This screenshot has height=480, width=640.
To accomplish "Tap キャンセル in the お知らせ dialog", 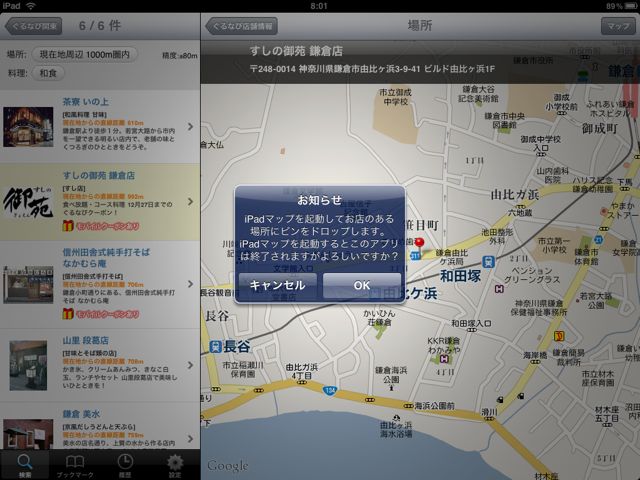I will [278, 285].
